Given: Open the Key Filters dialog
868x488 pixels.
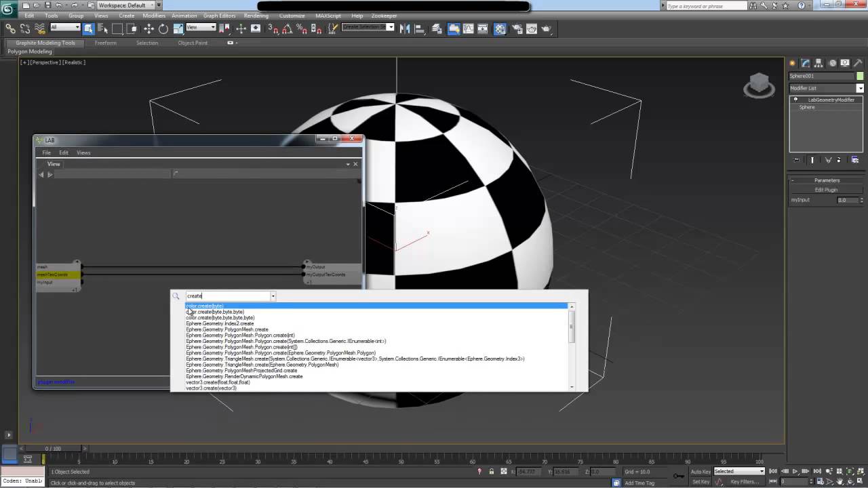Looking at the screenshot, I should click(x=744, y=482).
